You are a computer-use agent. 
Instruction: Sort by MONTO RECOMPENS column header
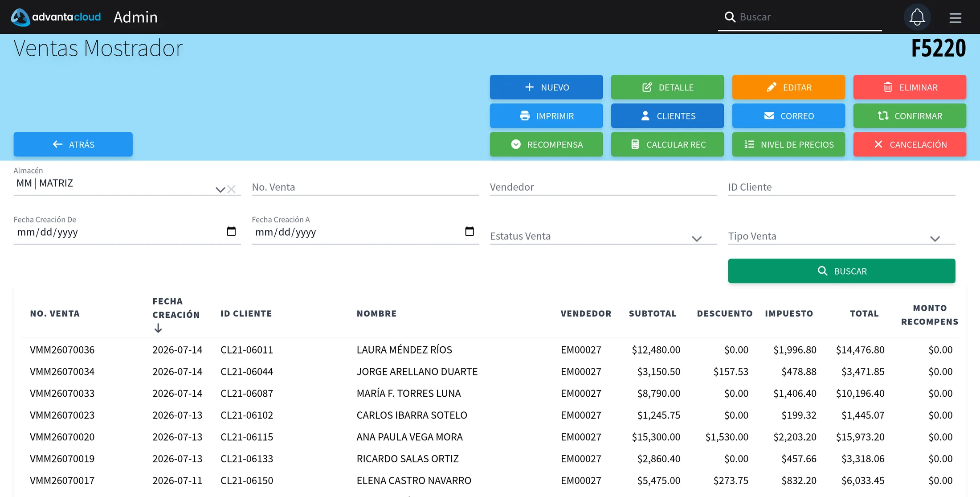930,315
